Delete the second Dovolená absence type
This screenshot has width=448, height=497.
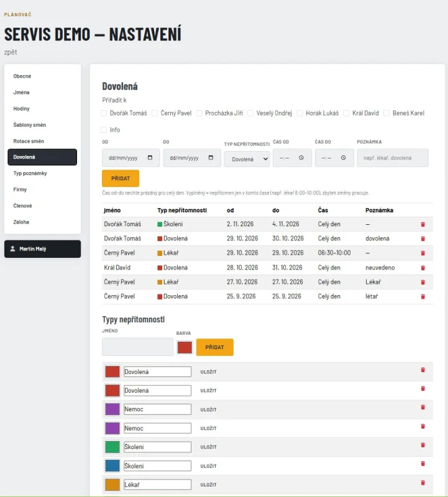[x=423, y=389]
